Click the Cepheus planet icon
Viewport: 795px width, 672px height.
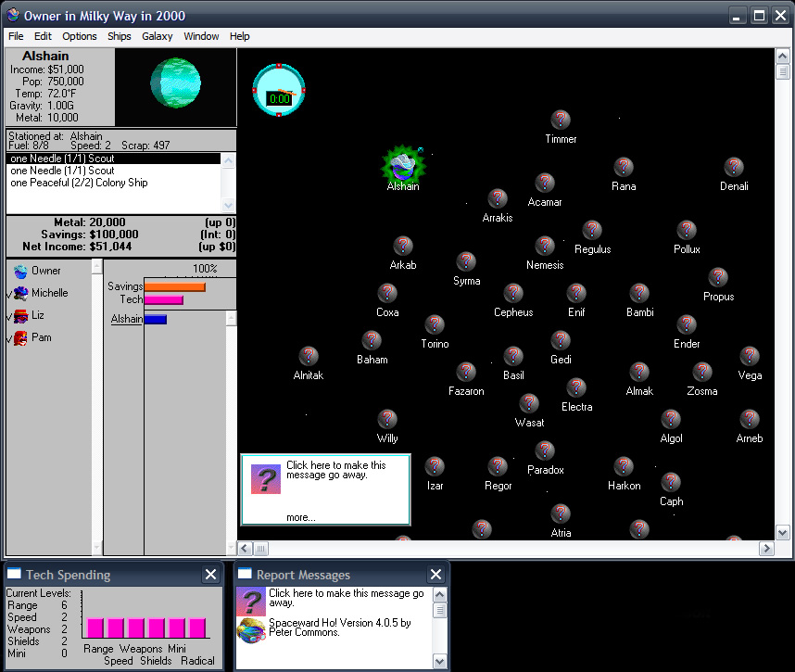513,293
